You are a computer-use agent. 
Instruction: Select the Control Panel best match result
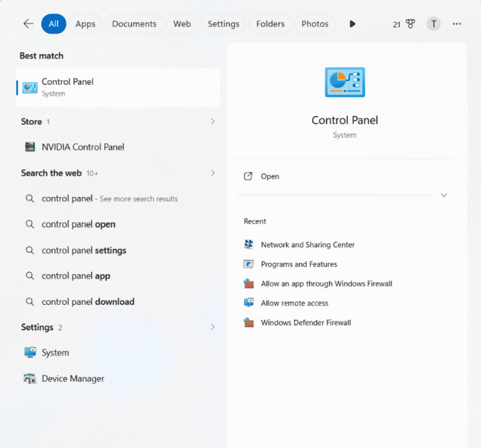[x=118, y=88]
